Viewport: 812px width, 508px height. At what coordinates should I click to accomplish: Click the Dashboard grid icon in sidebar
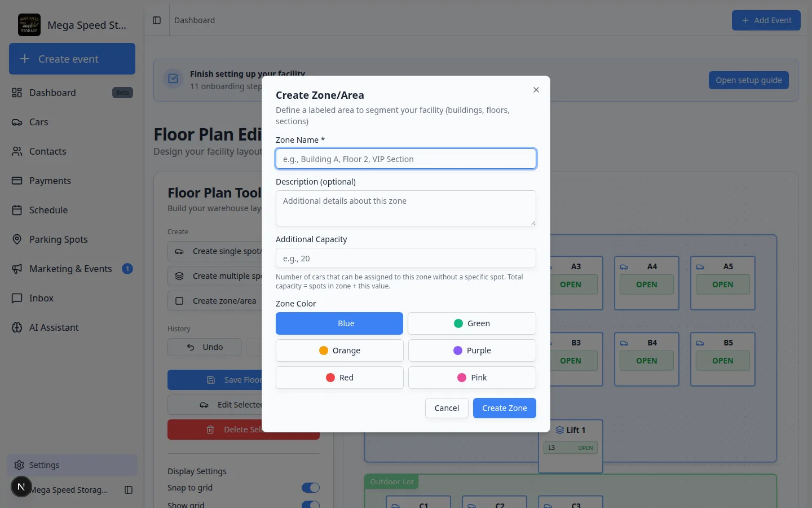(17, 93)
